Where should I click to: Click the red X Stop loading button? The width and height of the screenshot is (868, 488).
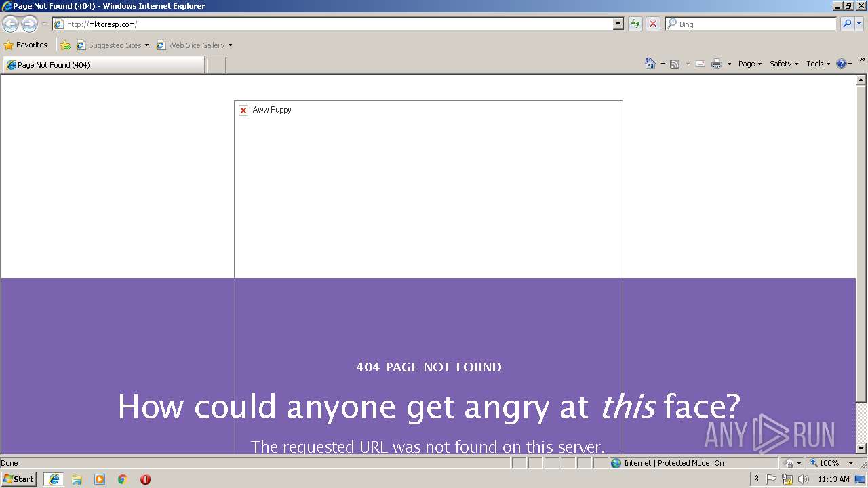653,24
